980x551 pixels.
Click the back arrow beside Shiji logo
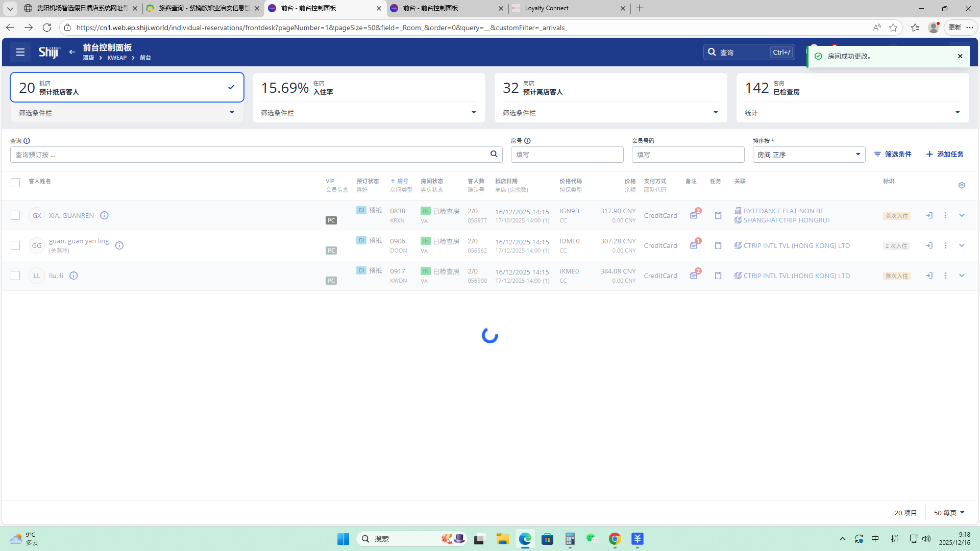point(72,52)
